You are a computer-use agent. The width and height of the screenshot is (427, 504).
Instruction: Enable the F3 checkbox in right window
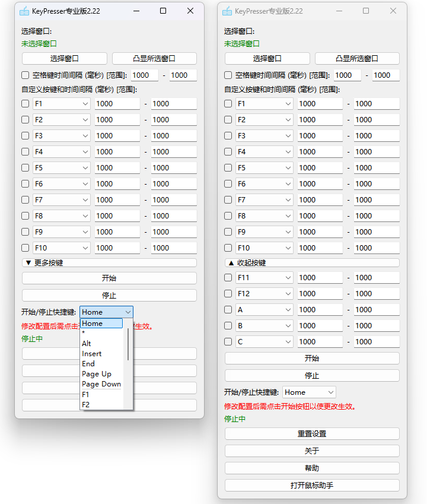point(228,135)
